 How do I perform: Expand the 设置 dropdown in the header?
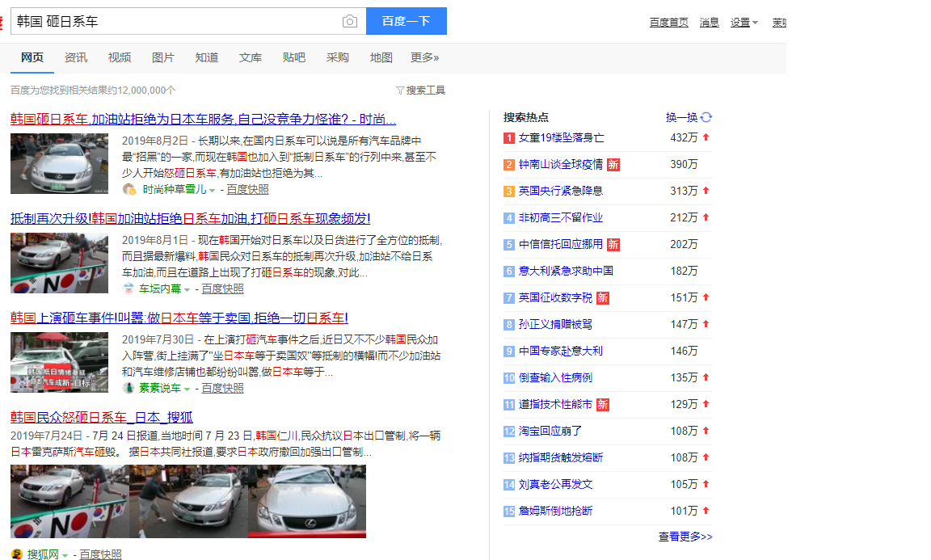tap(744, 23)
